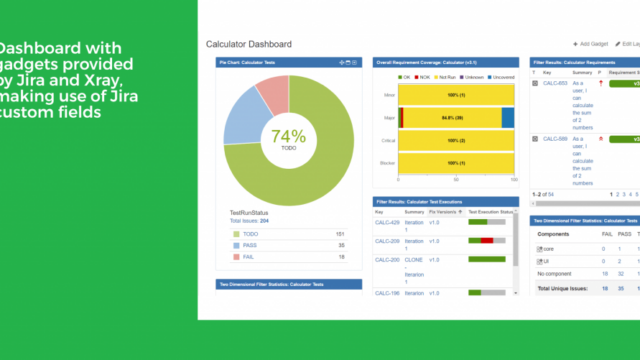The width and height of the screenshot is (640, 360).
Task: Click the v1.0 version in CALC-429 row
Action: [x=434, y=223]
